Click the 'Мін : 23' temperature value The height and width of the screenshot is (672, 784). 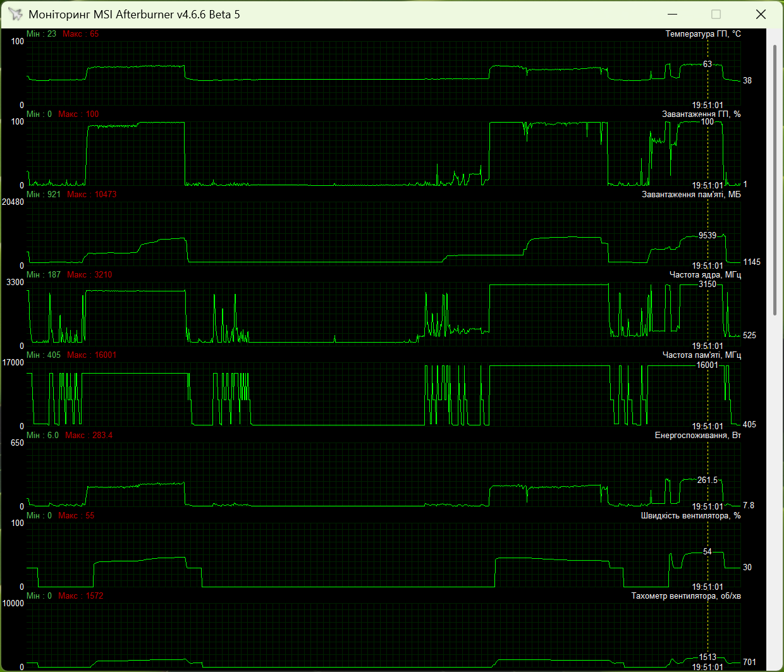point(41,34)
